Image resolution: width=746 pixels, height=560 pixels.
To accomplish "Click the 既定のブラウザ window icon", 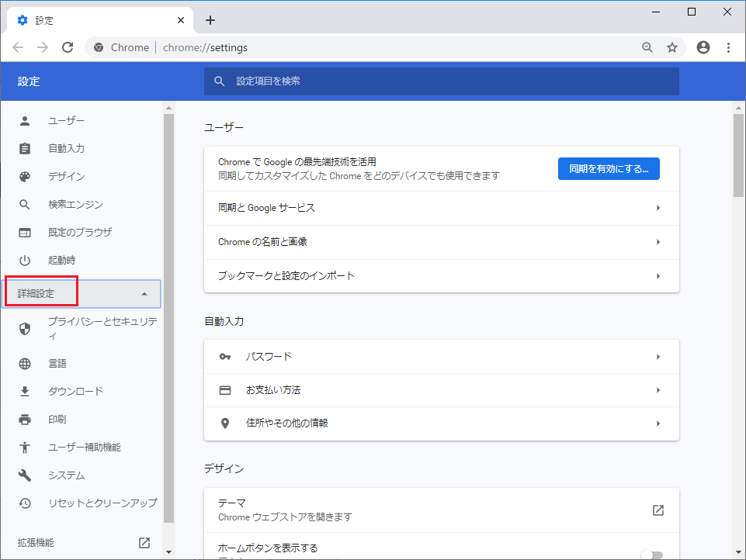I will (25, 233).
